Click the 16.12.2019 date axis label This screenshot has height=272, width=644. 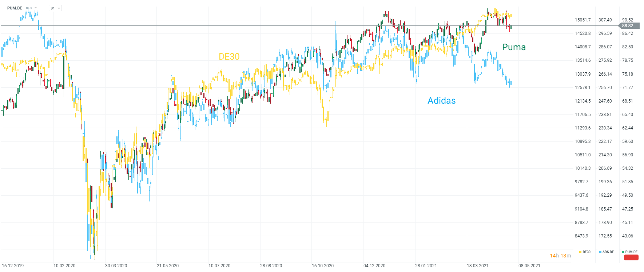point(13,266)
